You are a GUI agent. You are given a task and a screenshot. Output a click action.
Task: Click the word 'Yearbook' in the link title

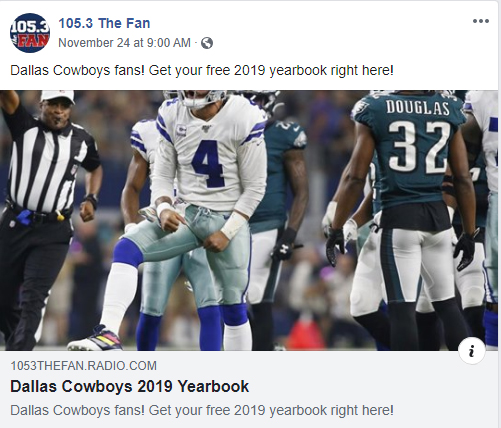[213, 386]
